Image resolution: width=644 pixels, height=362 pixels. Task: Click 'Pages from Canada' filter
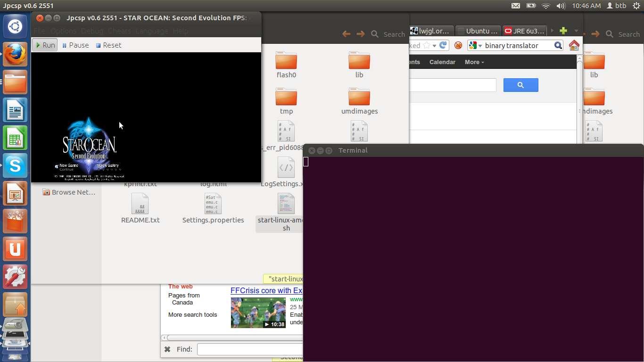184,299
